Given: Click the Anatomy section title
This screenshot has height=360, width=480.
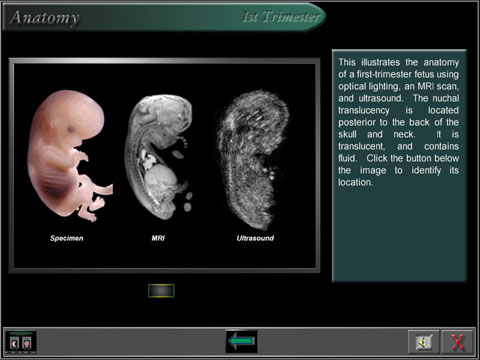Looking at the screenshot, I should [45, 18].
